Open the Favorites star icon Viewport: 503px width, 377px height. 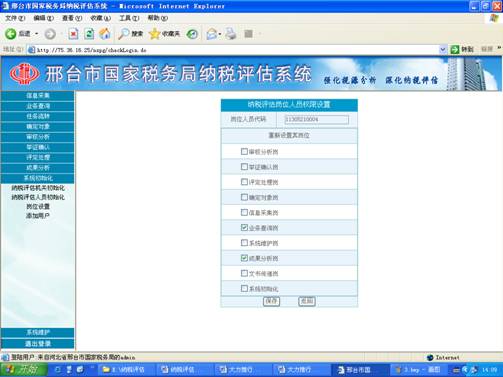click(x=155, y=34)
